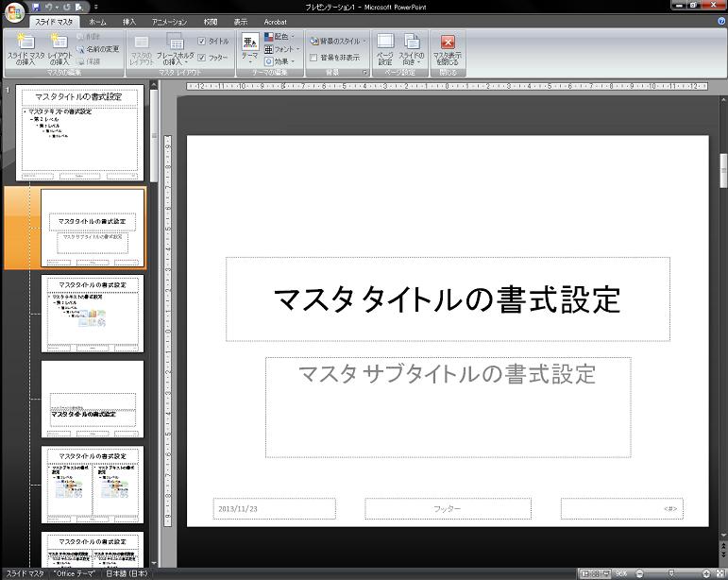Switch to normal view in status bar
The height and width of the screenshot is (580, 728).
[x=585, y=573]
